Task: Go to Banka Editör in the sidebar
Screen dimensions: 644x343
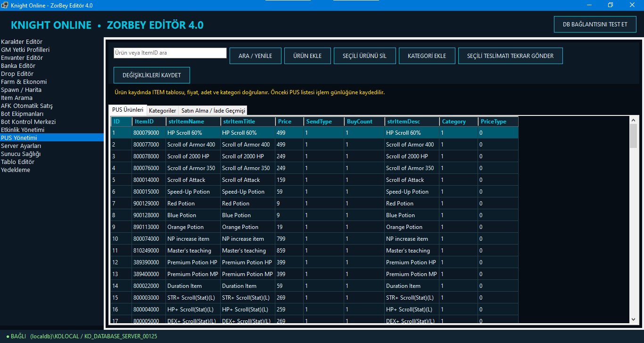Action: (x=52, y=66)
